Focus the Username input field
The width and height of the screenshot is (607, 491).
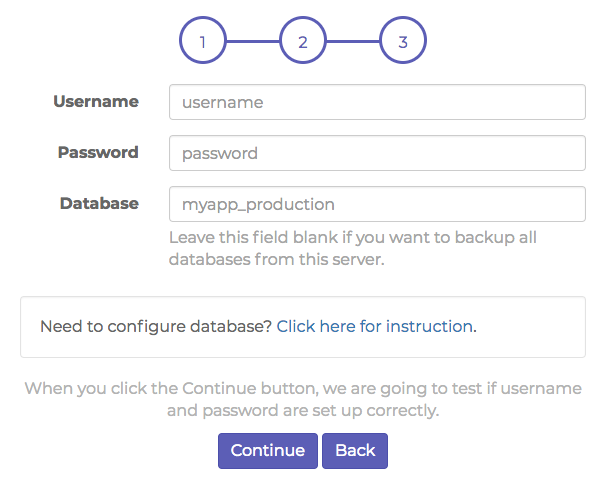coord(377,102)
